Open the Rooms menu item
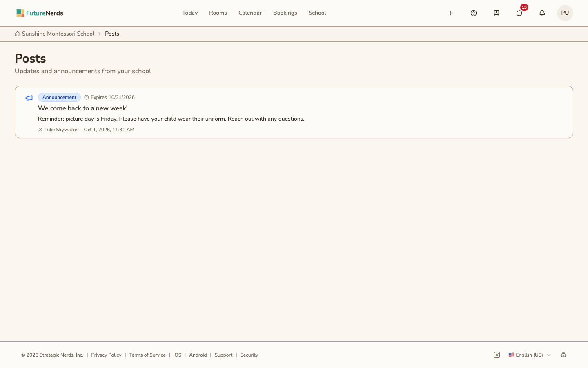The image size is (588, 368). click(218, 13)
